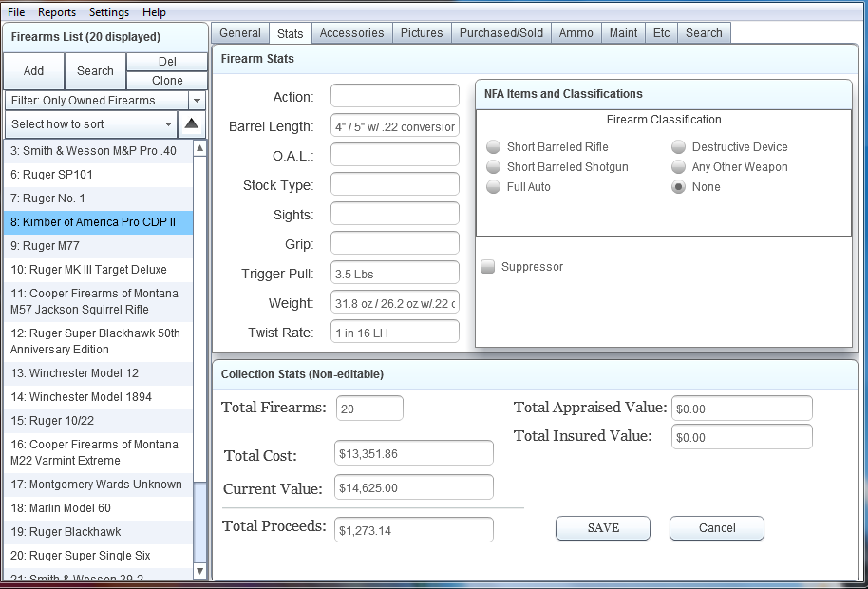Click the Twist Rate field
The height and width of the screenshot is (589, 868).
(395, 332)
